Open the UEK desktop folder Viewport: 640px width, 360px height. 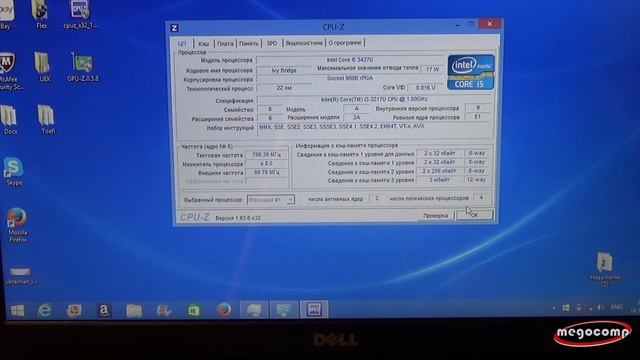point(44,67)
